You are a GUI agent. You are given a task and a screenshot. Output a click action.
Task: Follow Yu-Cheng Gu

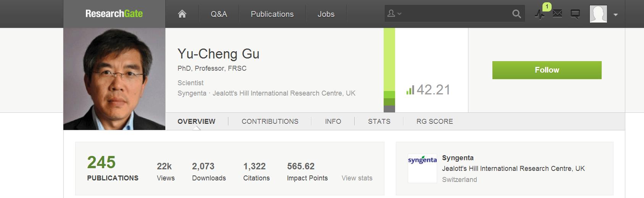click(x=547, y=70)
